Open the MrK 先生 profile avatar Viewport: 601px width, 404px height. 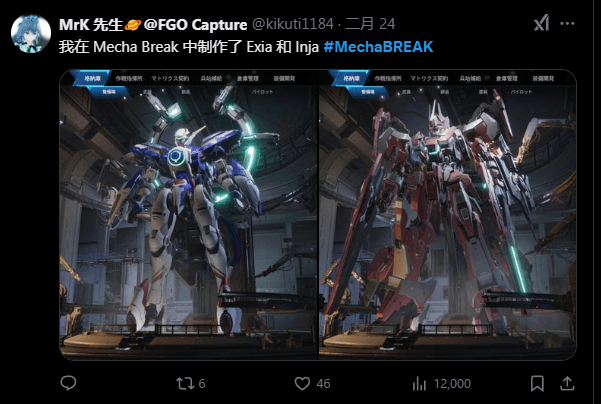tap(31, 34)
